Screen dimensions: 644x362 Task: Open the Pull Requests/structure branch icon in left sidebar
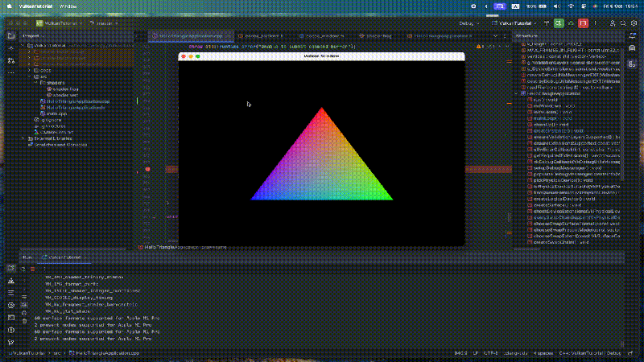pyautogui.click(x=11, y=61)
